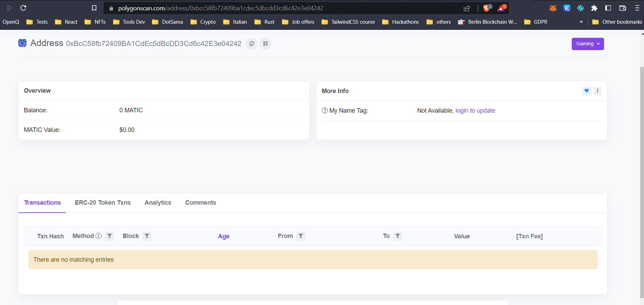The width and height of the screenshot is (644, 305).
Task: Add address to watch list heart icon
Action: pyautogui.click(x=587, y=91)
